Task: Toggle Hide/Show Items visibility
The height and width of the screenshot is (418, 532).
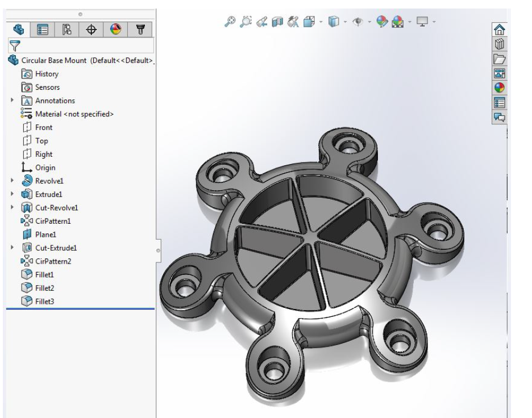Action: point(359,21)
